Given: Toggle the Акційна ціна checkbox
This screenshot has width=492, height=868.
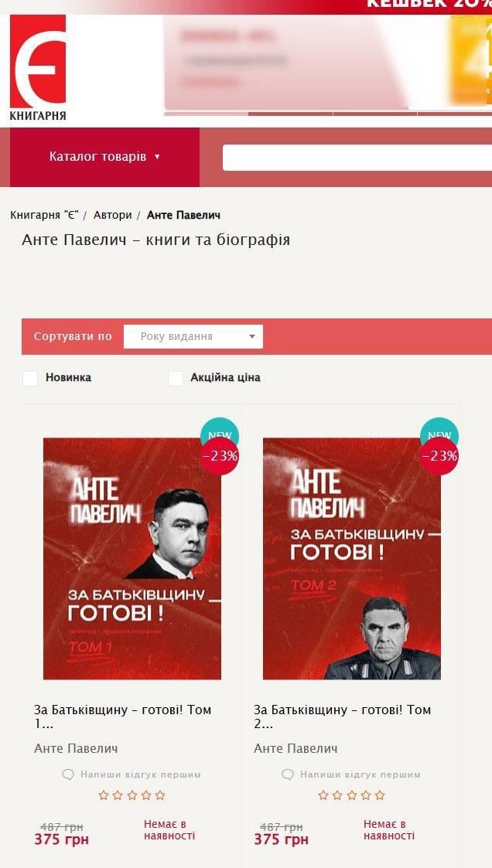Looking at the screenshot, I should [175, 378].
